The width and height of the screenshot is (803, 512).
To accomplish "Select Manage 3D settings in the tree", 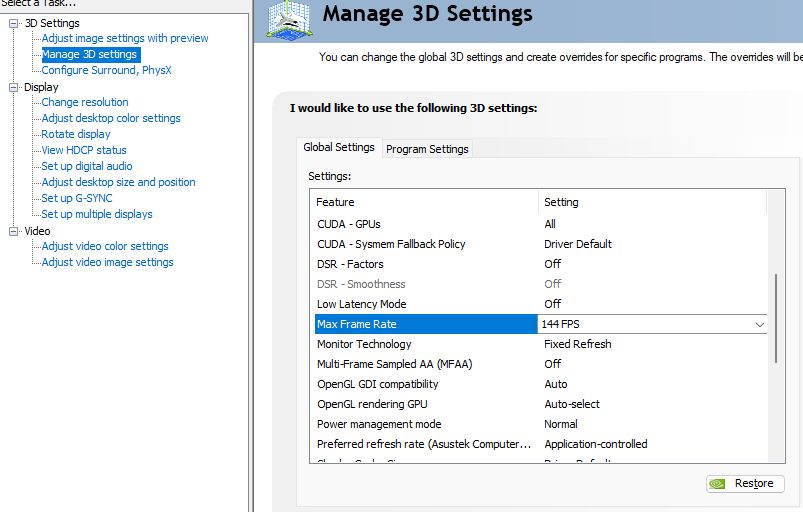I will (90, 54).
